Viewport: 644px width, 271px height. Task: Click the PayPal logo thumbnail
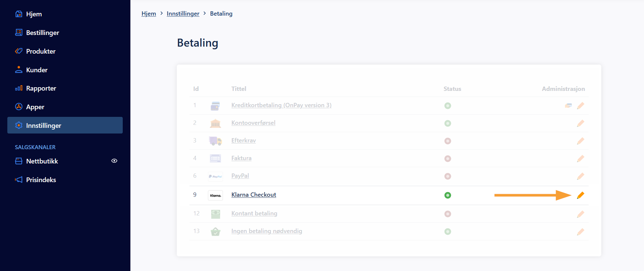click(215, 176)
